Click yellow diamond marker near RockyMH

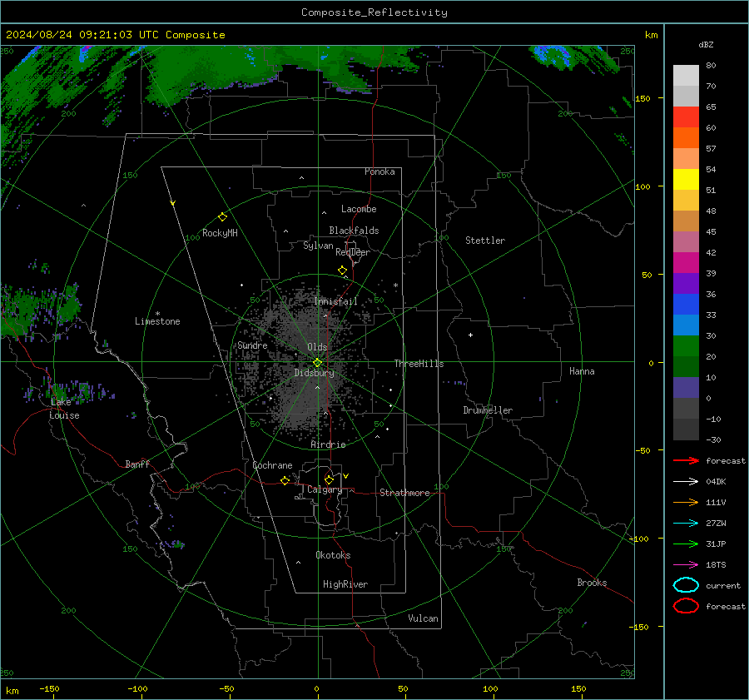point(222,217)
